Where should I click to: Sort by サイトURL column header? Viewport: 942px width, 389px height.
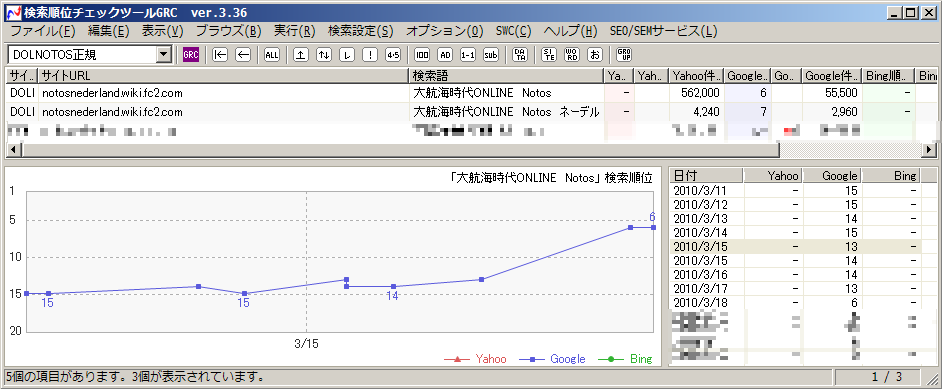(223, 76)
